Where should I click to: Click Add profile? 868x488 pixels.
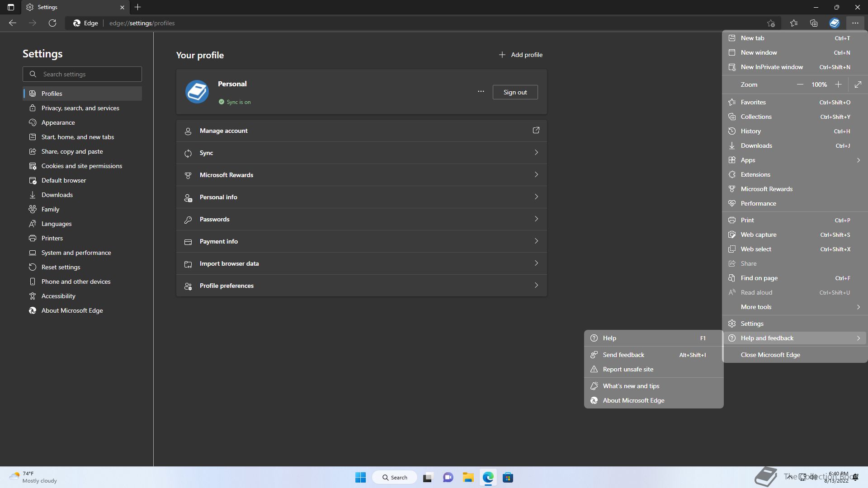click(520, 55)
